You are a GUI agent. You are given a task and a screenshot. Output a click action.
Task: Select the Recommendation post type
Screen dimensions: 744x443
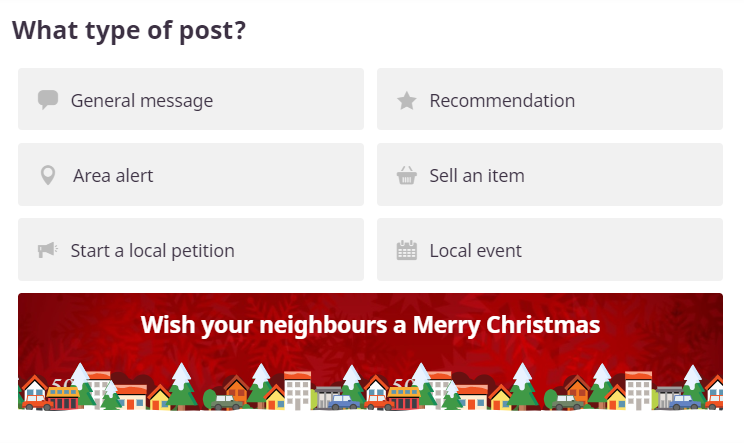click(550, 99)
